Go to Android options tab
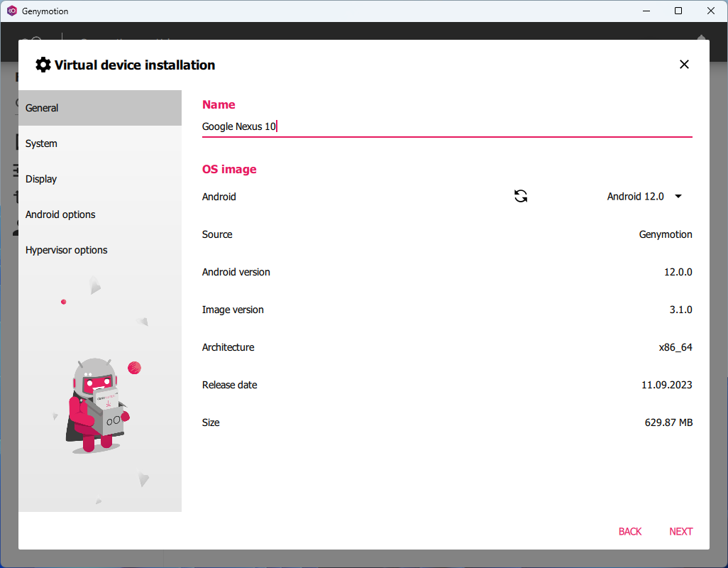728x568 pixels. (x=100, y=214)
